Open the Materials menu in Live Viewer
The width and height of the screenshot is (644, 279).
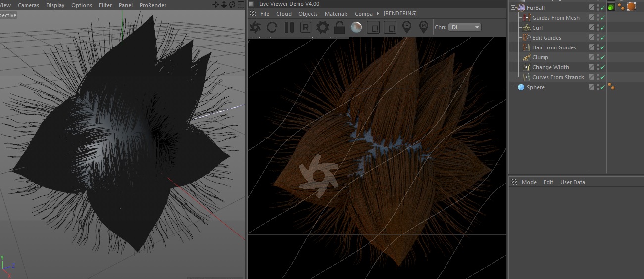point(336,14)
